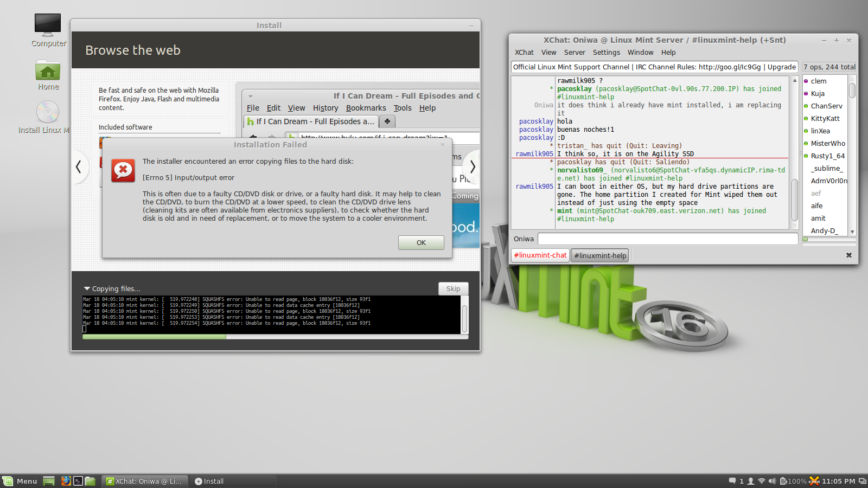The width and height of the screenshot is (868, 488).
Task: Open the Help menu in XChat
Action: (668, 53)
